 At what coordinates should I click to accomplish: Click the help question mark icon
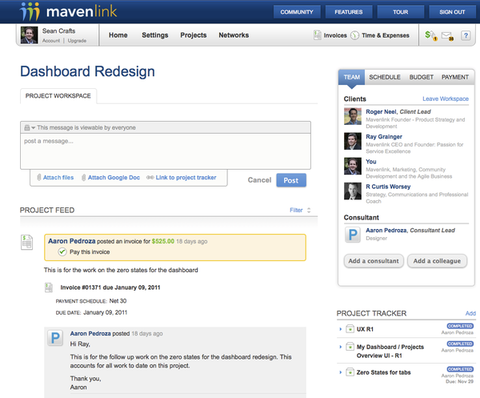click(466, 35)
